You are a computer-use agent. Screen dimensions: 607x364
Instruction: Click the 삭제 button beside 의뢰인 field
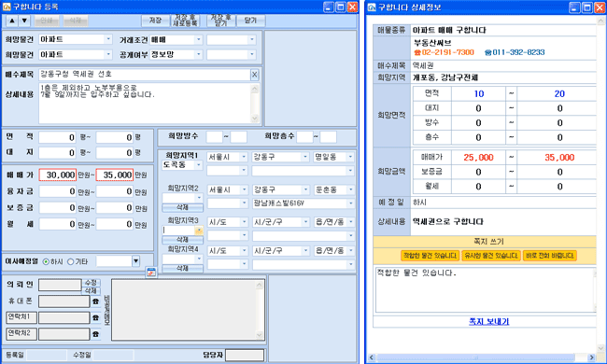coord(91,290)
